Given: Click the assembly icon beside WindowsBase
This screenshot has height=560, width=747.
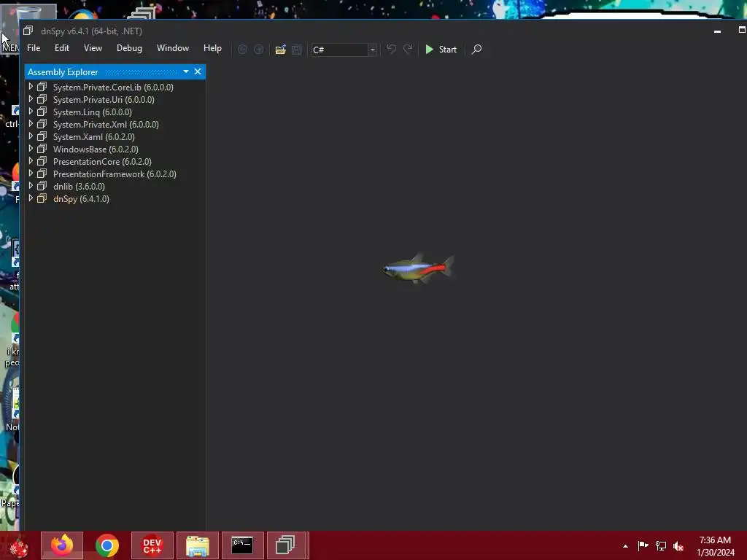Looking at the screenshot, I should [x=42, y=149].
